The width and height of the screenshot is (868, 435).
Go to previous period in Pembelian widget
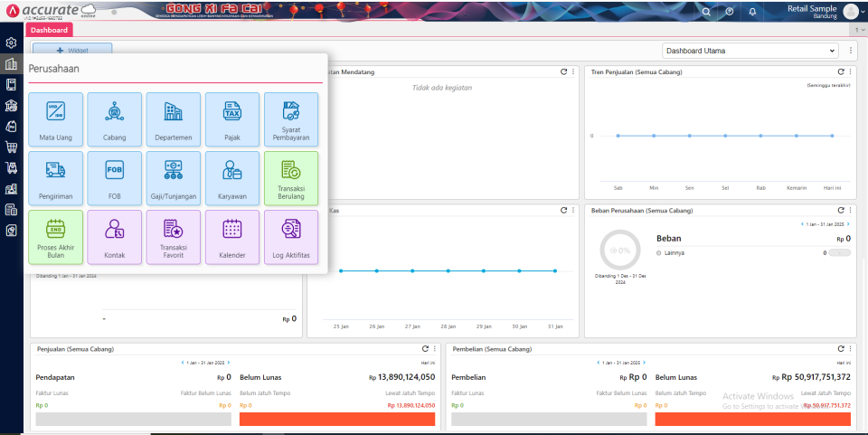[x=599, y=363]
